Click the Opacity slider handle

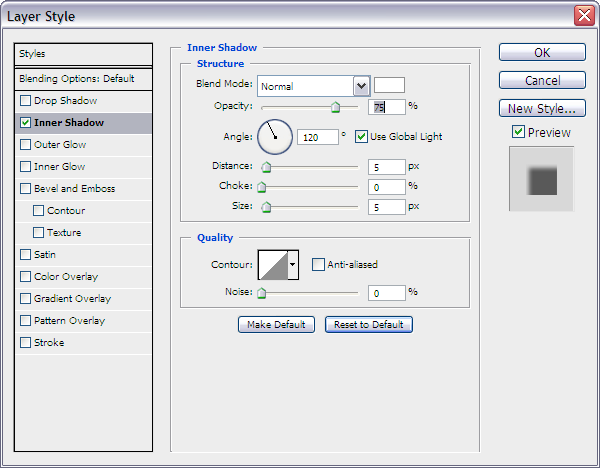pyautogui.click(x=336, y=107)
